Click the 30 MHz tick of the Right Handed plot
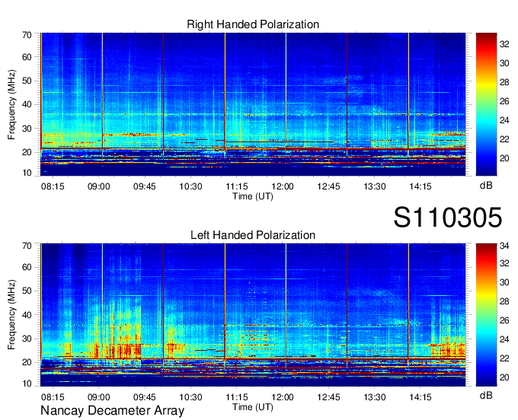This screenshot has width=518, height=420. 27,129
